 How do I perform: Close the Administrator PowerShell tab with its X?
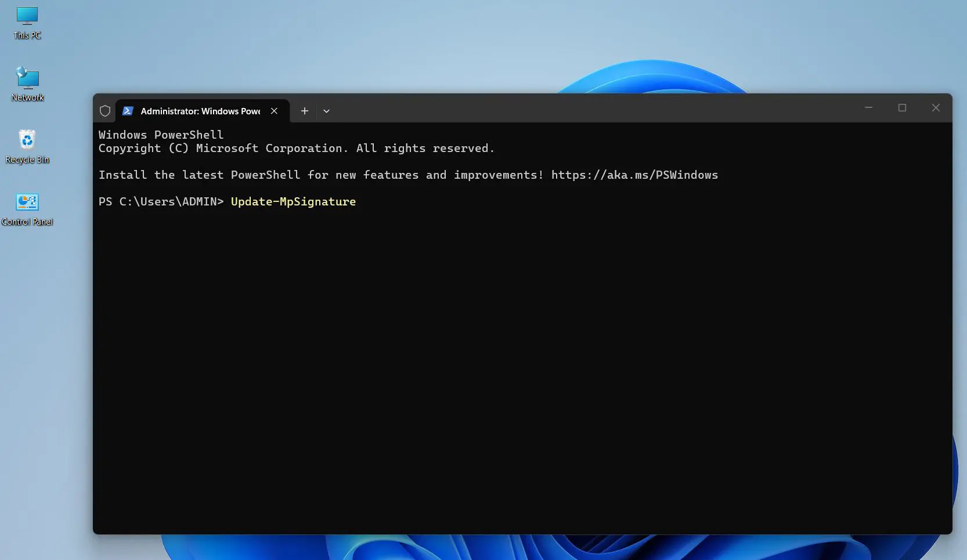(274, 111)
